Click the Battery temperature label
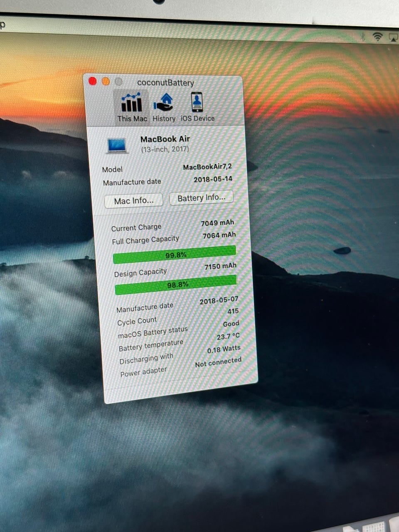This screenshot has height=532, width=399. tap(151, 345)
